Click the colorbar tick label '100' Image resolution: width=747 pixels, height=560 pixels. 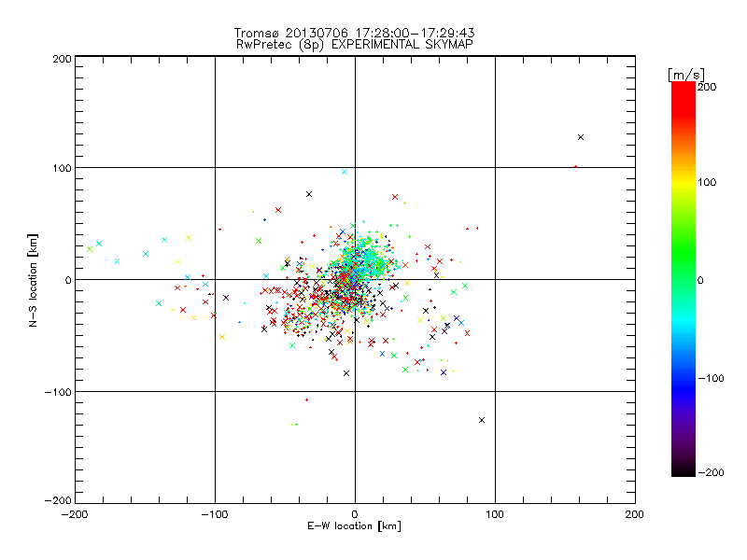707,182
